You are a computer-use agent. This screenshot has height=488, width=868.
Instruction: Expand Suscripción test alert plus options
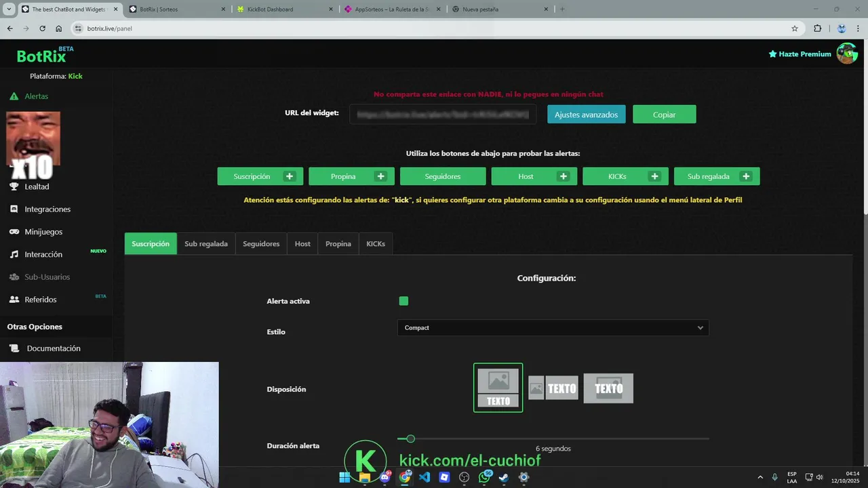pos(290,176)
